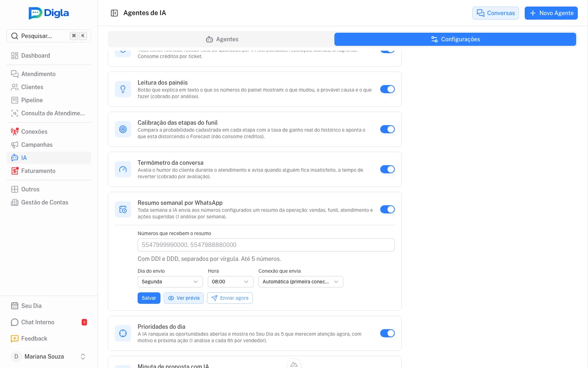Open Hora dropdown showing 08:00

click(x=231, y=282)
